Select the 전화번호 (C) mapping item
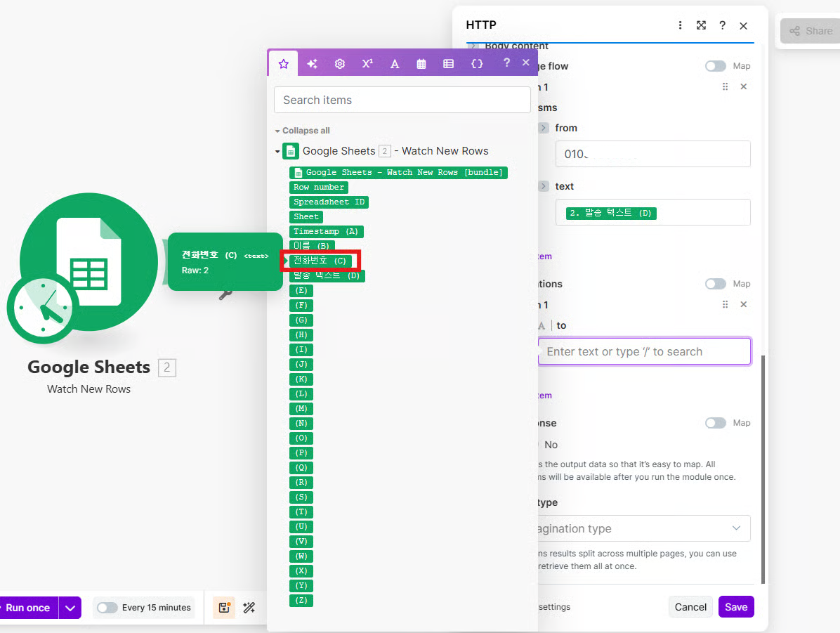 [320, 261]
